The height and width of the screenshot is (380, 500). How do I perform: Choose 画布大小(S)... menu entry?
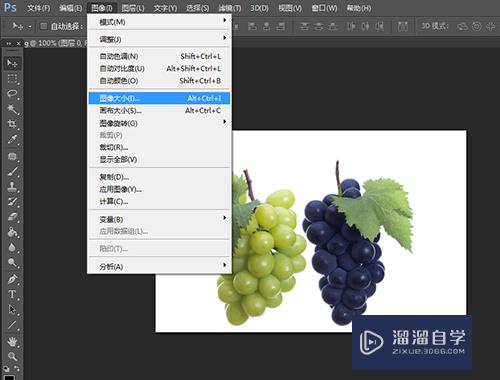click(x=159, y=110)
